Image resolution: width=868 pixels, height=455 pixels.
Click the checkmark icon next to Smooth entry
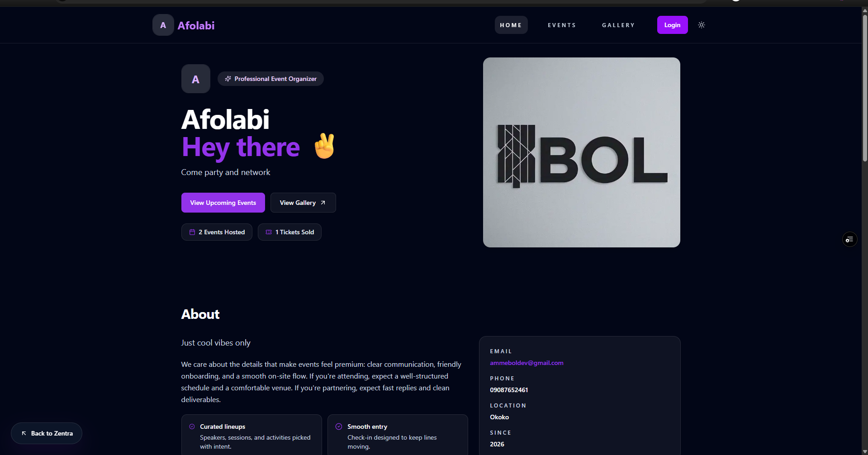pyautogui.click(x=339, y=427)
